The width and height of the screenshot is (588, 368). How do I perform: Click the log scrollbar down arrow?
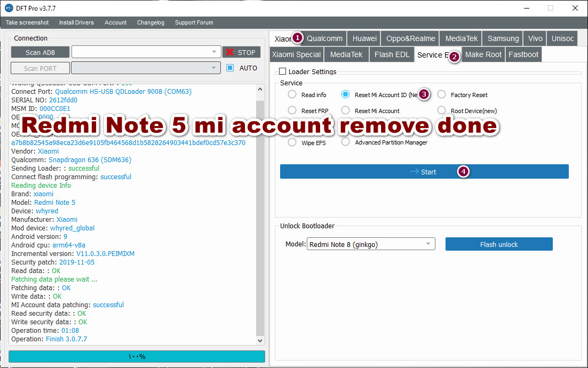tap(260, 340)
